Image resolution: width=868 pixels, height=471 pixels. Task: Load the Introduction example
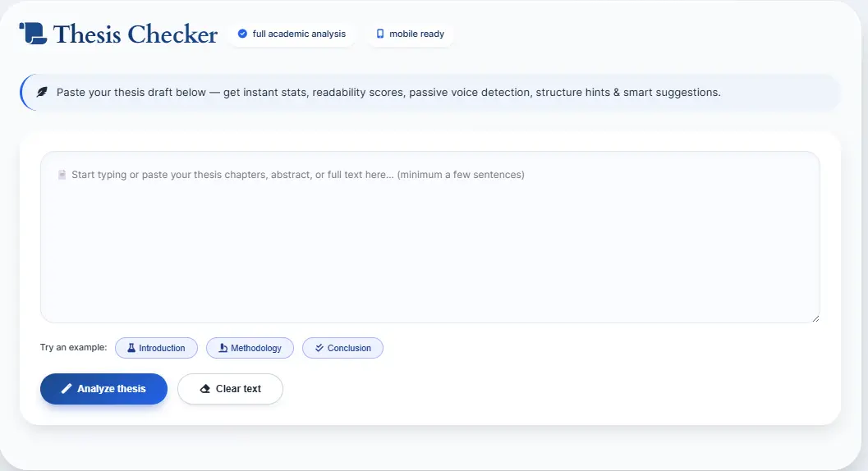coord(156,348)
